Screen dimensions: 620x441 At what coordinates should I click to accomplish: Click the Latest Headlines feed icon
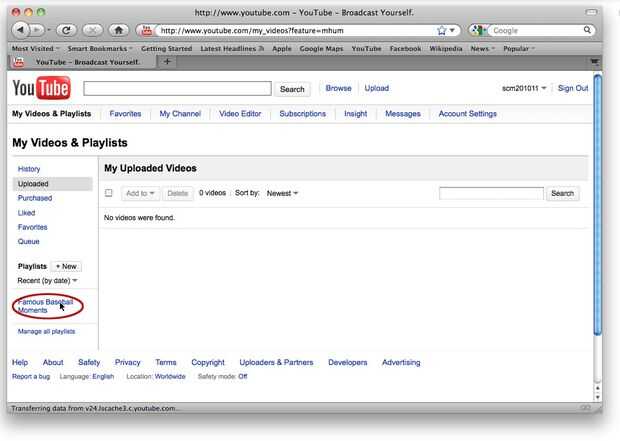pos(261,49)
